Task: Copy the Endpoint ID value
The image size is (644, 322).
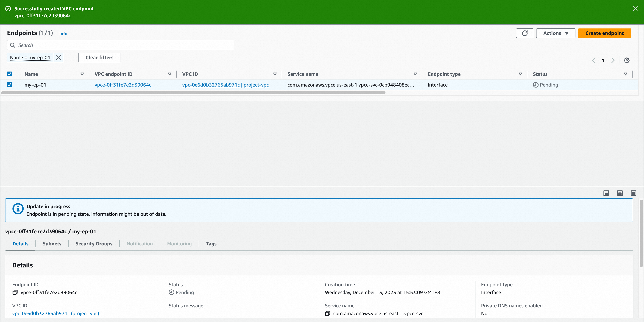Action: click(15, 292)
